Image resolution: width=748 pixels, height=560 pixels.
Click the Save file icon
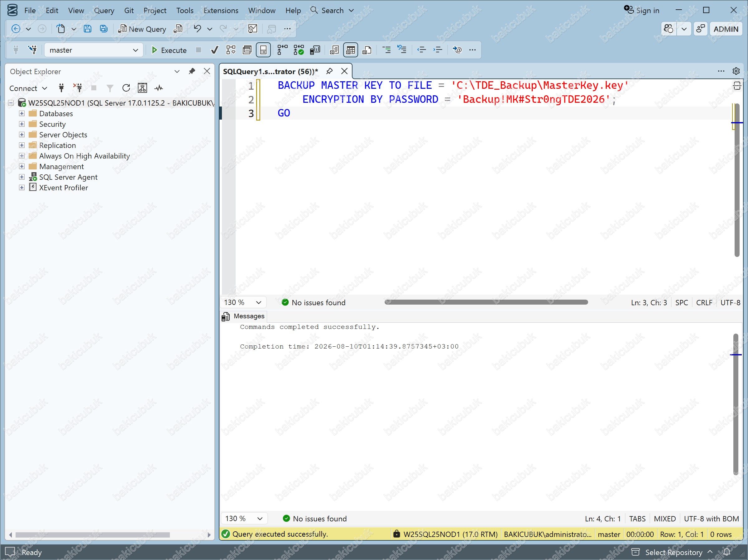[x=88, y=29]
